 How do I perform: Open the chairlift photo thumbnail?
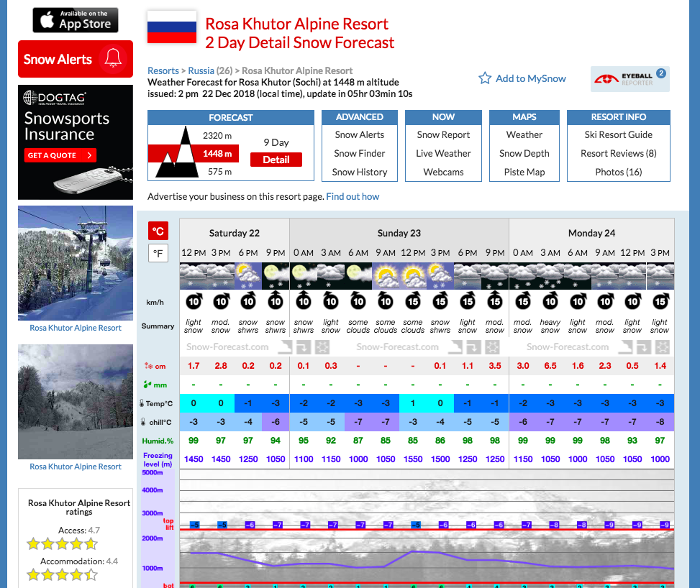point(76,263)
